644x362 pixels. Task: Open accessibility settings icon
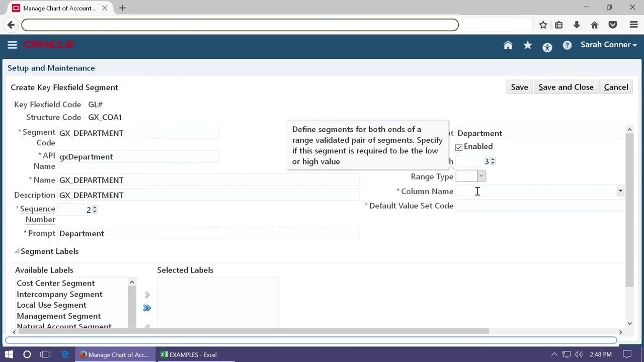547,47
